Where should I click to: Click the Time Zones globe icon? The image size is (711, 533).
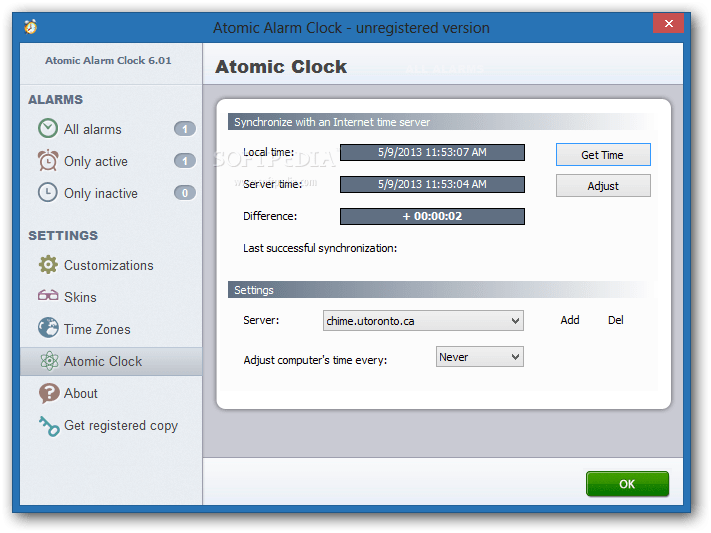click(x=48, y=328)
